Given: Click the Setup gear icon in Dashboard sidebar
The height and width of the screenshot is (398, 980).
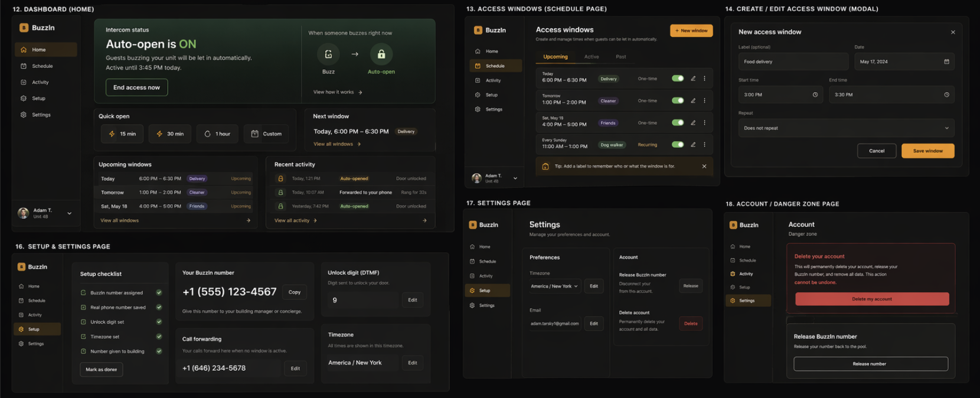Looking at the screenshot, I should point(24,99).
